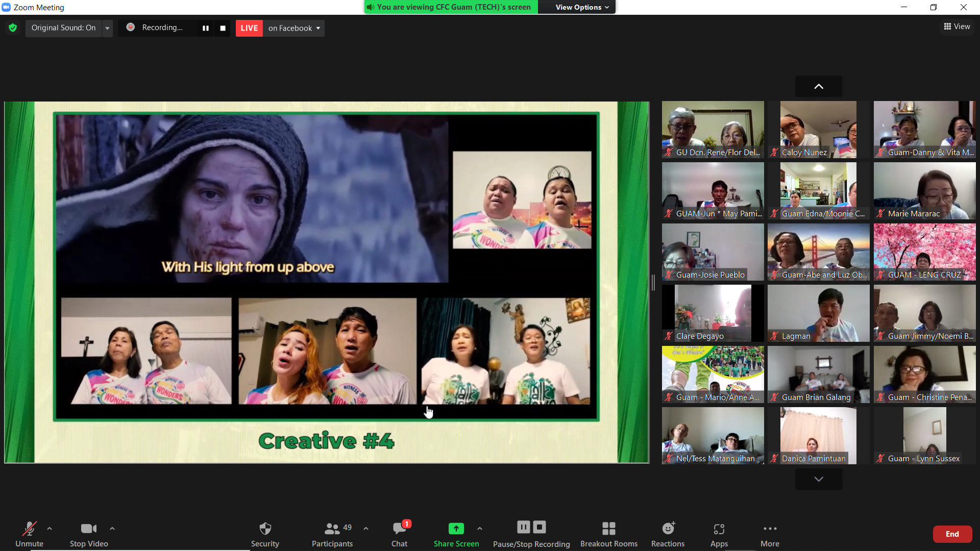Viewport: 980px width, 551px height.
Task: Select Nel/Tess Matanguihan video tile
Action: (713, 436)
